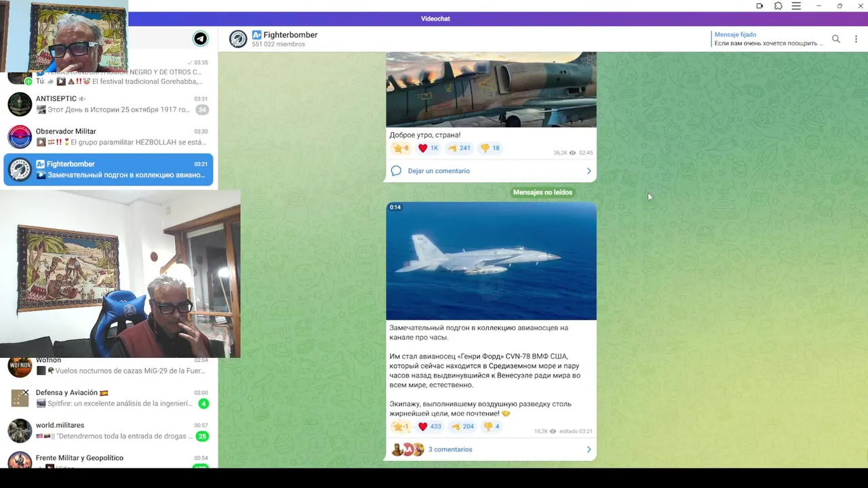This screenshot has width=868, height=488.
Task: Toggle thumbs-down reaction showing 4
Action: tap(492, 426)
